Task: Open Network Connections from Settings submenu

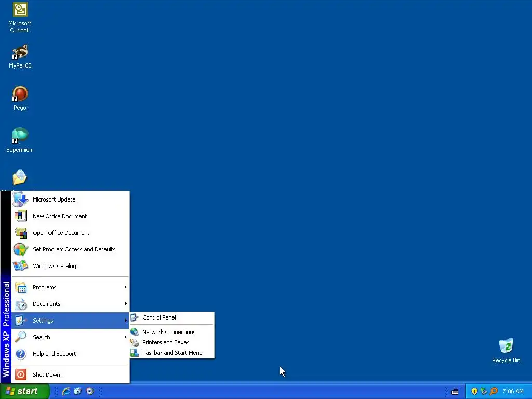Action: (172, 332)
